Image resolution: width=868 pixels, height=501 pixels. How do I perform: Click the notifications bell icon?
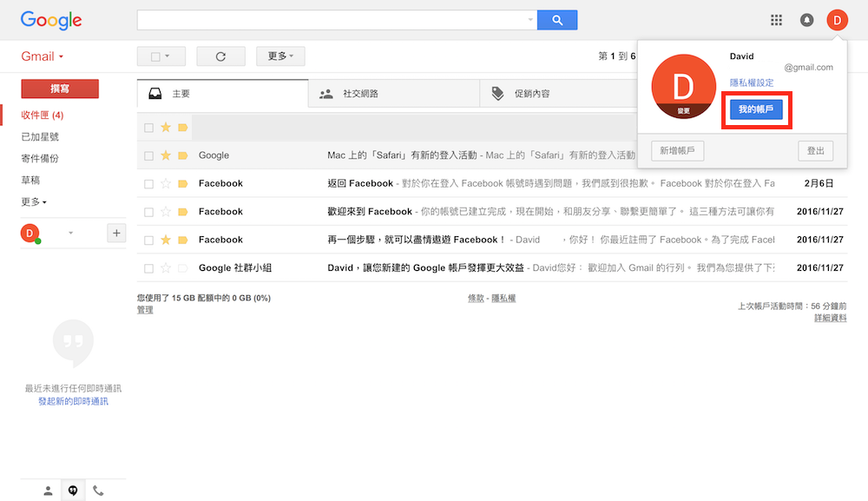pos(806,20)
